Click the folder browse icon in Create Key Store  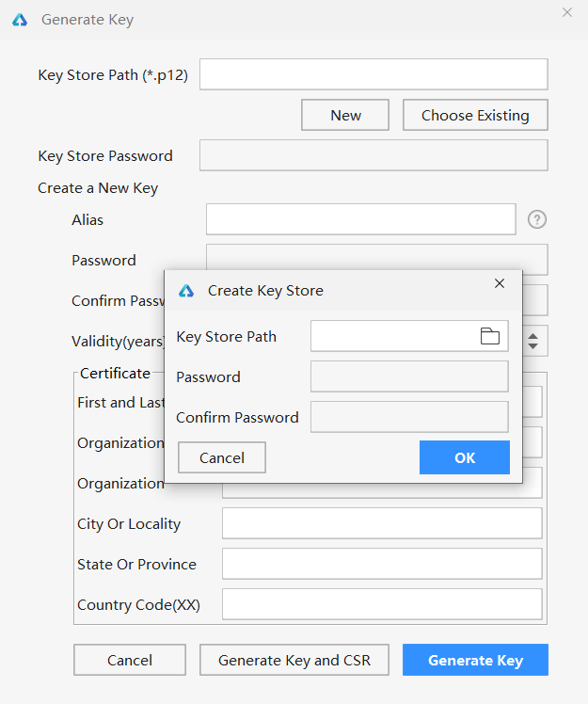click(489, 336)
